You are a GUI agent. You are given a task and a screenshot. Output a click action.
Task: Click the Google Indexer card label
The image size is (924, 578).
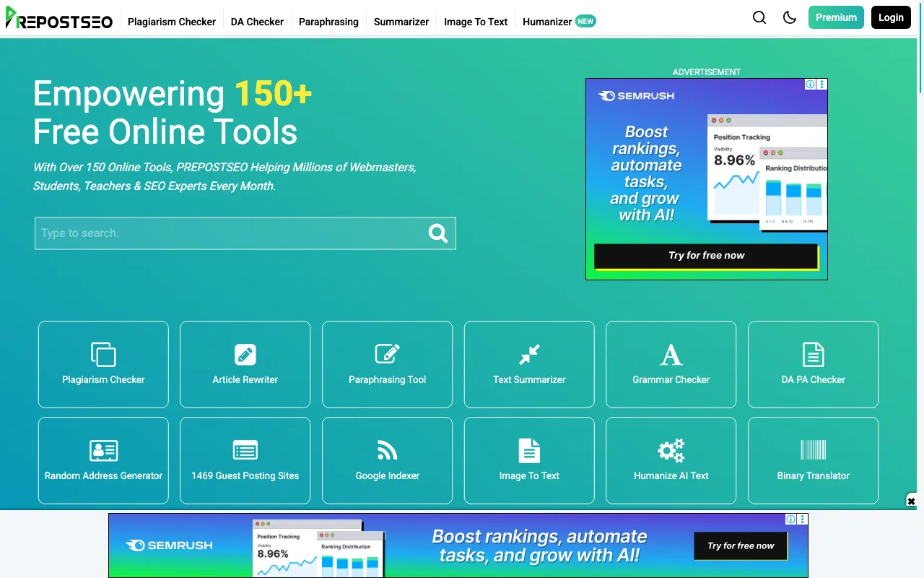(x=388, y=475)
